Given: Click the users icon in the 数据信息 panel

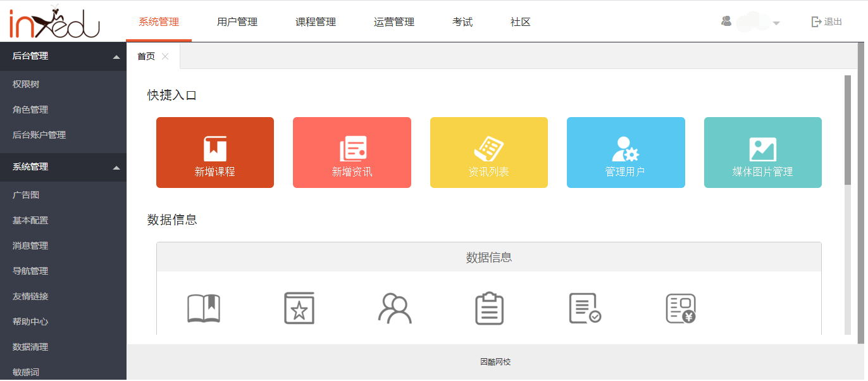Looking at the screenshot, I should pyautogui.click(x=394, y=308).
